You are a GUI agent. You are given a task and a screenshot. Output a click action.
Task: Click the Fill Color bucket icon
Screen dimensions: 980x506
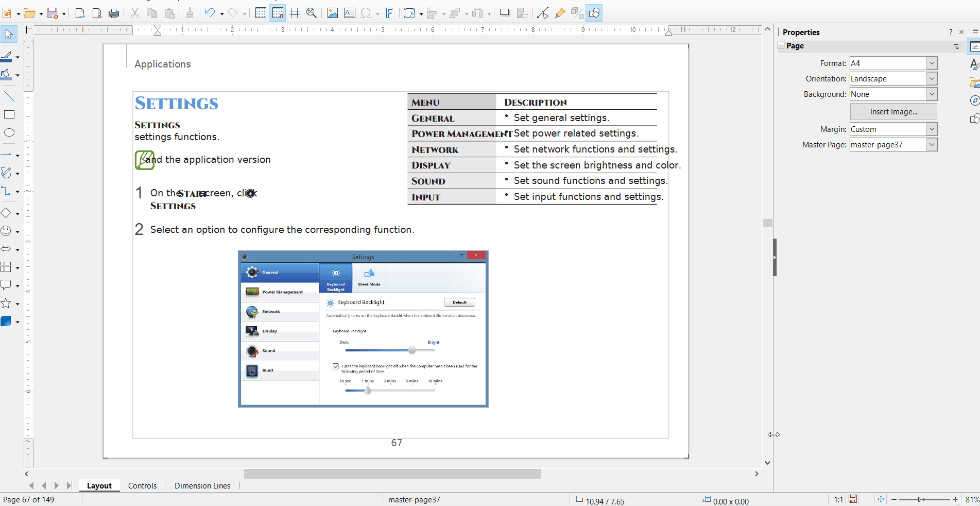pos(7,75)
